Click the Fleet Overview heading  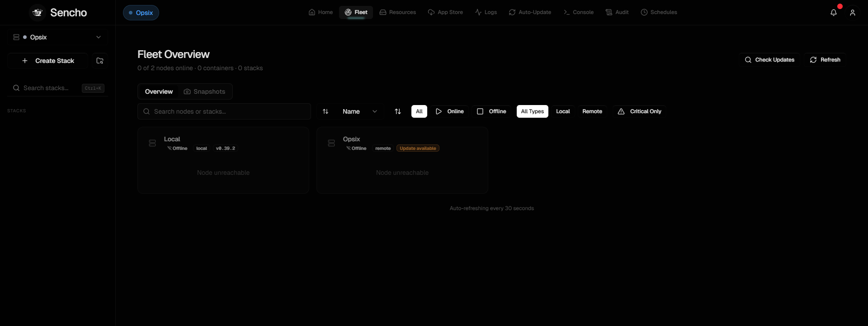point(174,54)
